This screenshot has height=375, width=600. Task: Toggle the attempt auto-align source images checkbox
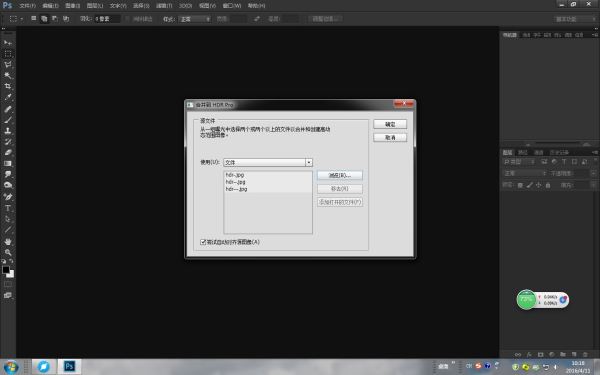[x=203, y=242]
